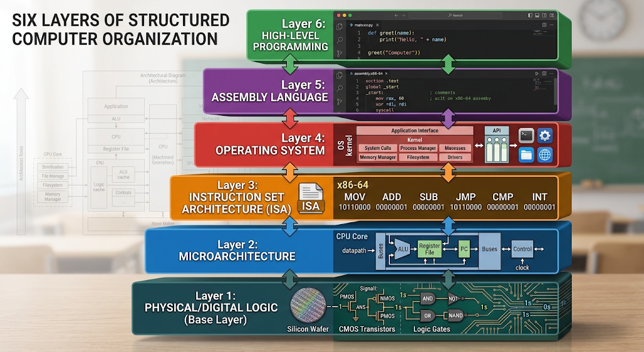644x352 pixels.
Task: Click the Application Interface bar
Action: click(414, 130)
